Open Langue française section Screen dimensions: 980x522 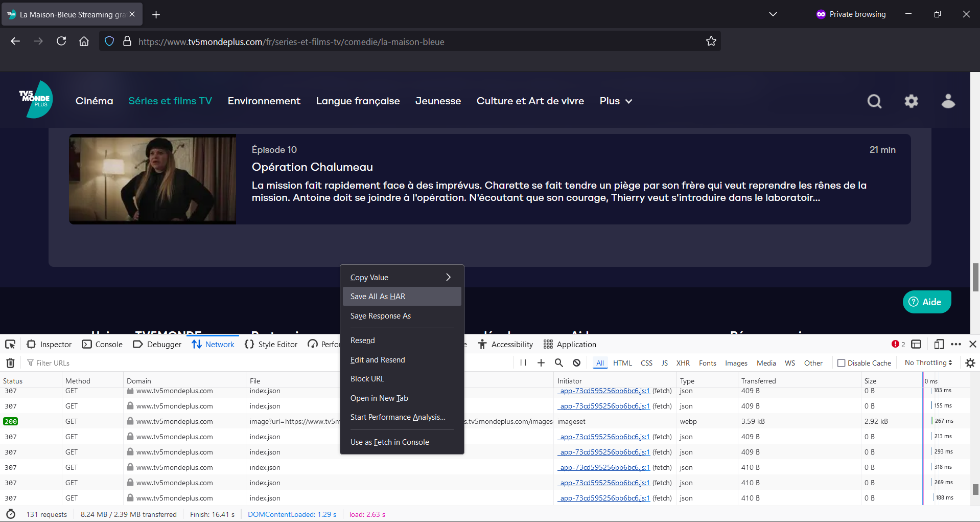(x=358, y=101)
